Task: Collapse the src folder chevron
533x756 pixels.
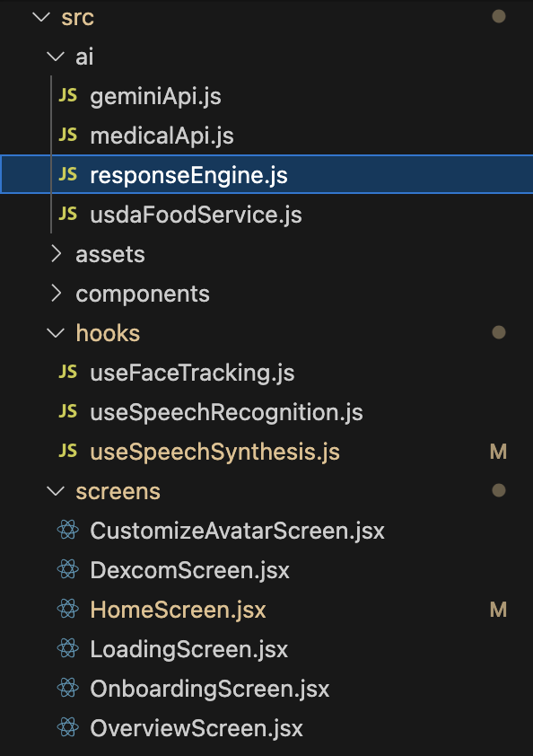Action: coord(41,17)
